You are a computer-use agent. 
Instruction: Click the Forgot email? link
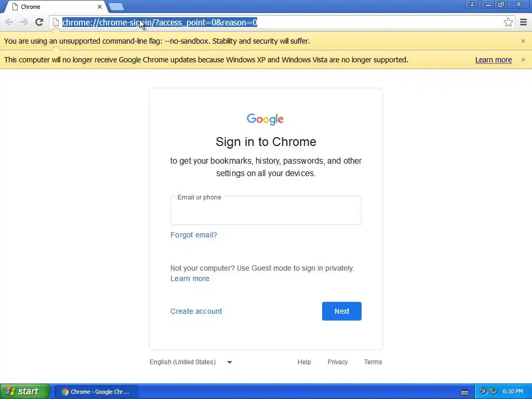coord(194,235)
